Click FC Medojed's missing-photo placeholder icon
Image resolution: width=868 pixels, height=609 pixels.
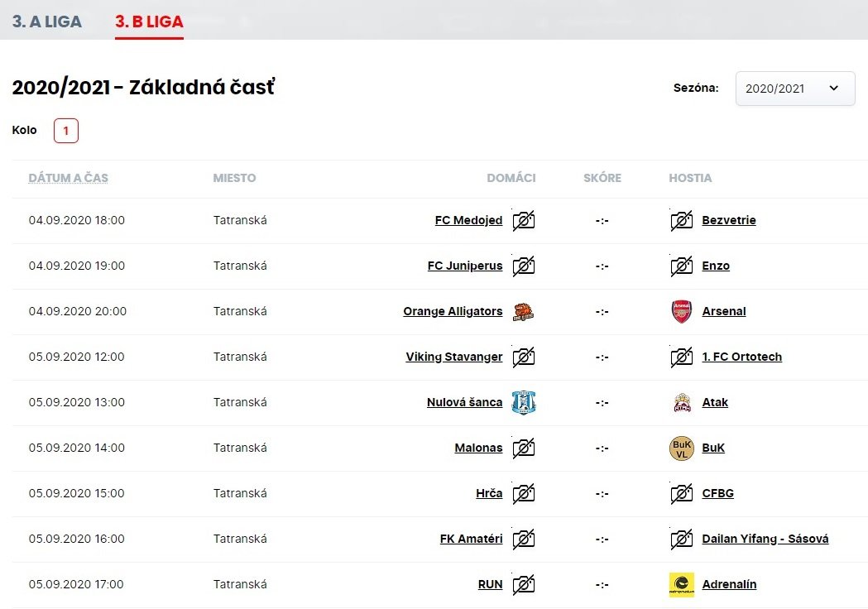(523, 221)
